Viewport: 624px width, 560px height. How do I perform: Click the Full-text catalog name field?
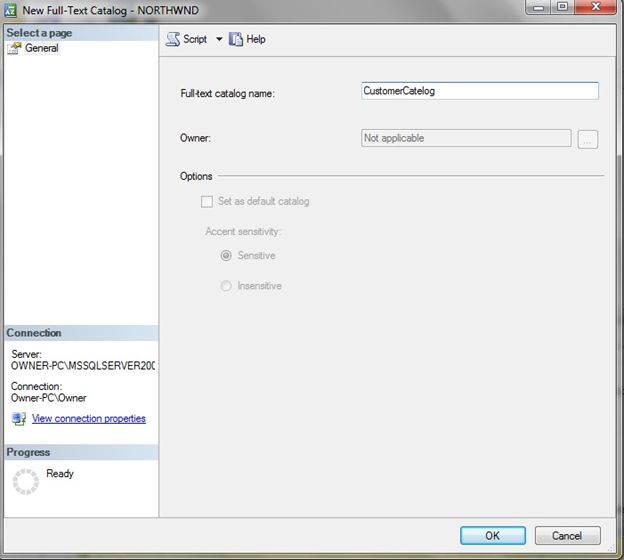(480, 91)
